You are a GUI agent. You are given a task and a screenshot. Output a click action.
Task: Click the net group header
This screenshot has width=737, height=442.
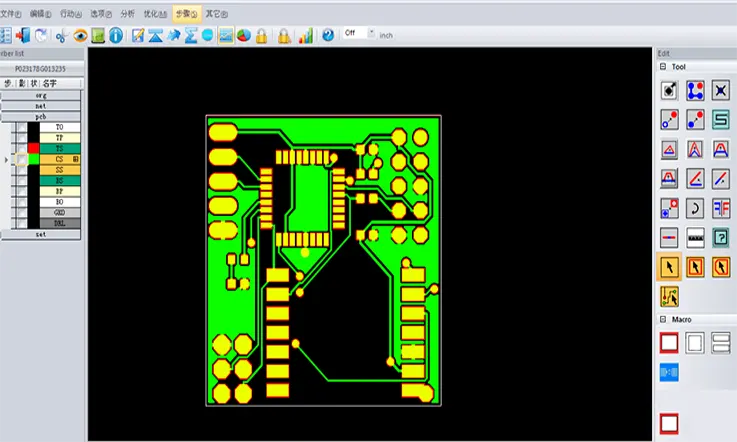[x=40, y=106]
